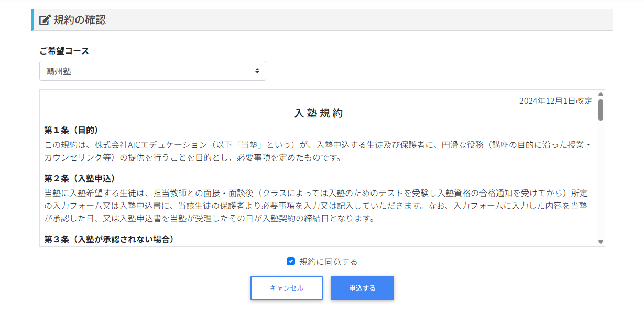Uncheck the 規約に同意する checkbox

[x=291, y=261]
